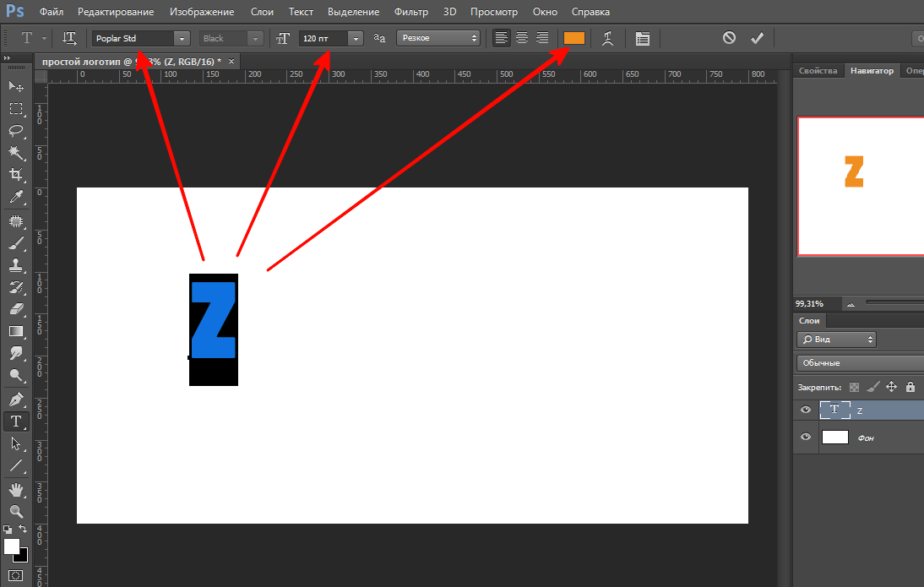Hide the Z text layer
The image size is (924, 587).
point(806,410)
